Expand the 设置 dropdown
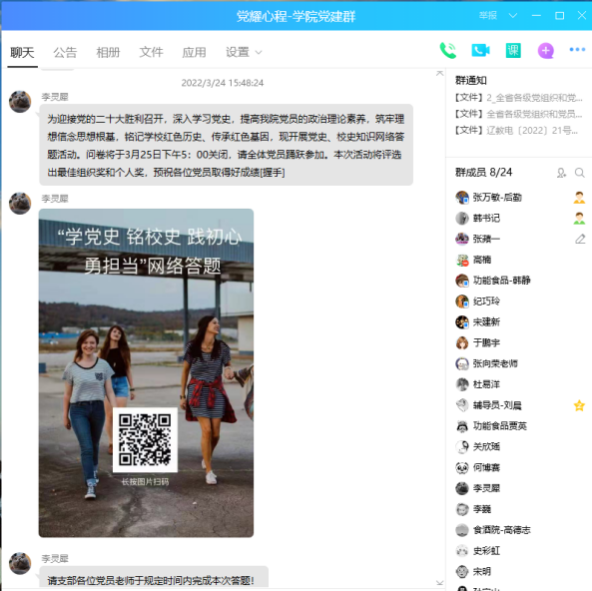Image resolution: width=592 pixels, height=591 pixels. coord(244,52)
